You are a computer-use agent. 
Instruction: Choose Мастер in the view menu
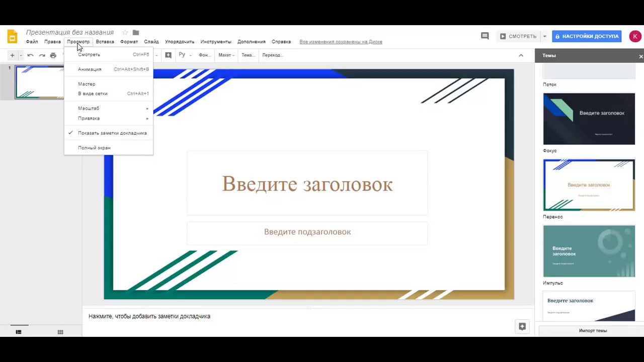coord(109,84)
